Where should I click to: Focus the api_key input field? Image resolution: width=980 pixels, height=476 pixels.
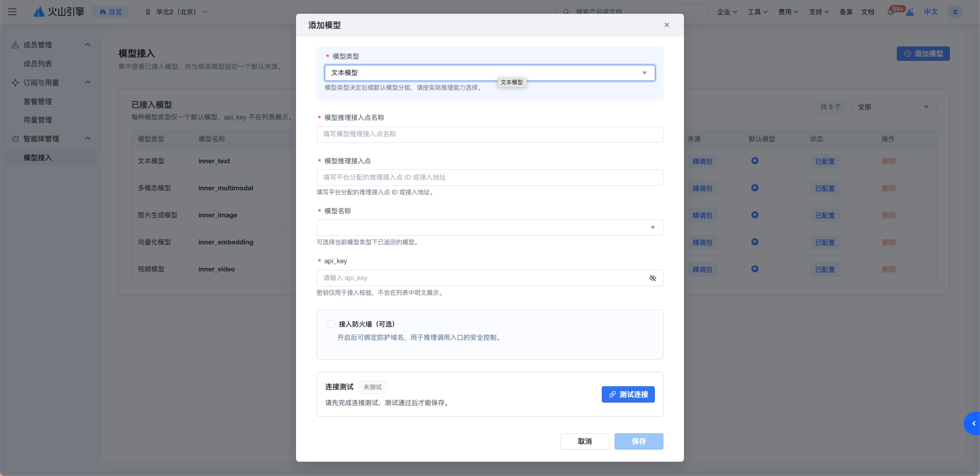489,278
